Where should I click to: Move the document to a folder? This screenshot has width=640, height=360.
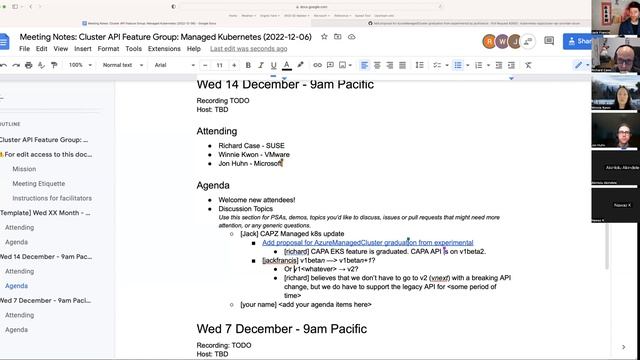(338, 37)
